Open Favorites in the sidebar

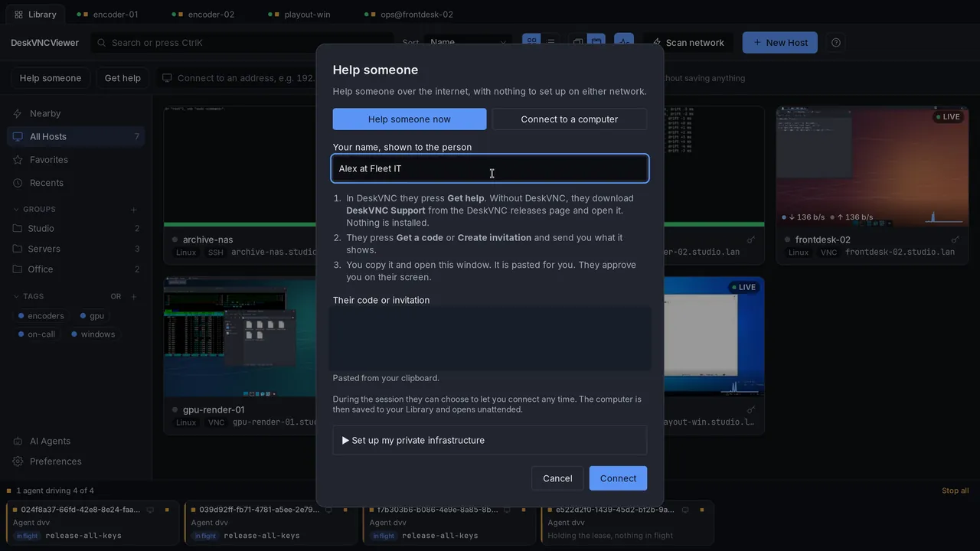pos(76,160)
